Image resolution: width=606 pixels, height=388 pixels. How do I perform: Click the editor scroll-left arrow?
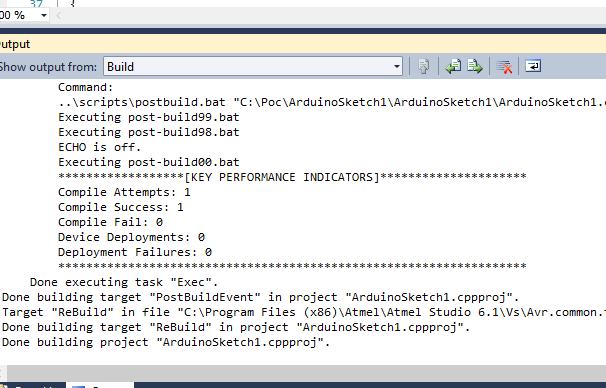point(58,15)
